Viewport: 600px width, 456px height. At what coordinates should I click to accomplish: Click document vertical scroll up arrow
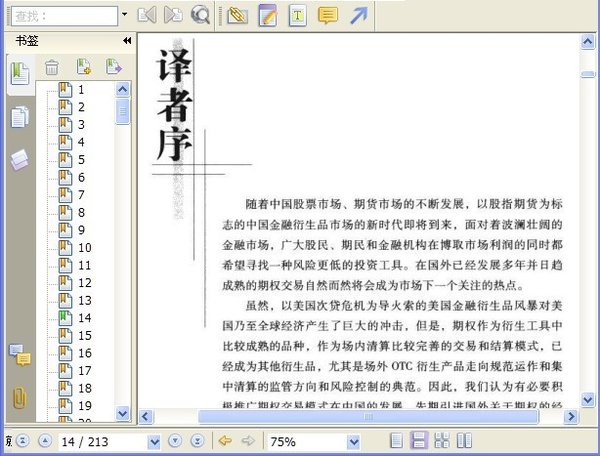tap(588, 41)
